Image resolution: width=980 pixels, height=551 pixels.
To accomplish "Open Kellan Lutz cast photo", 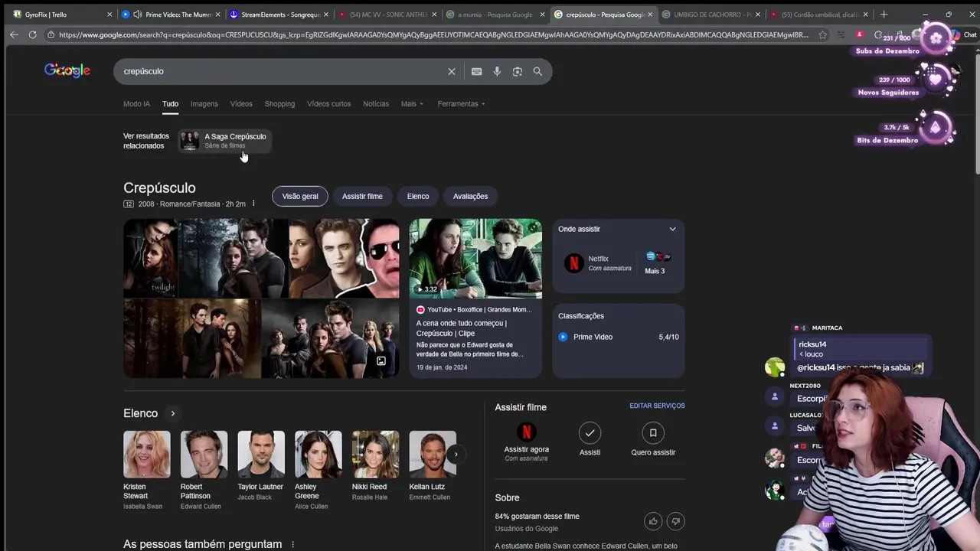I will [x=433, y=455].
